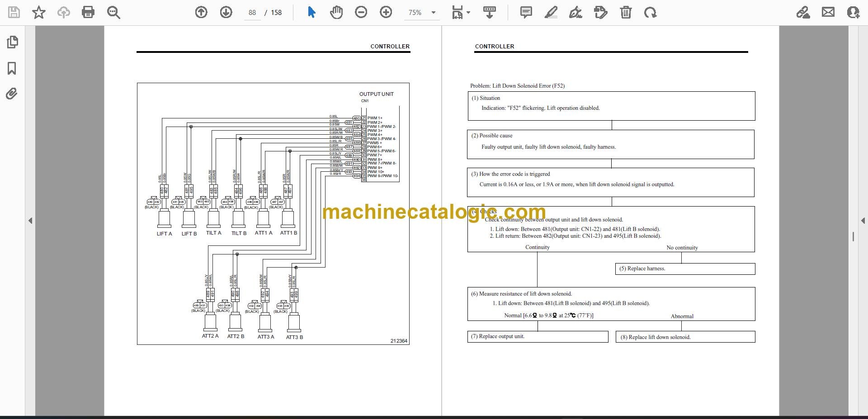
Task: Click '(8) Replace lift down solenoid.' text
Action: point(656,337)
